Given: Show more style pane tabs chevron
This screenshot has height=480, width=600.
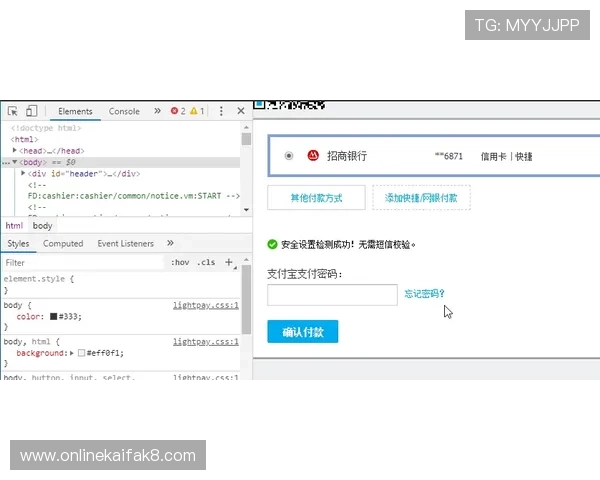Looking at the screenshot, I should 170,243.
